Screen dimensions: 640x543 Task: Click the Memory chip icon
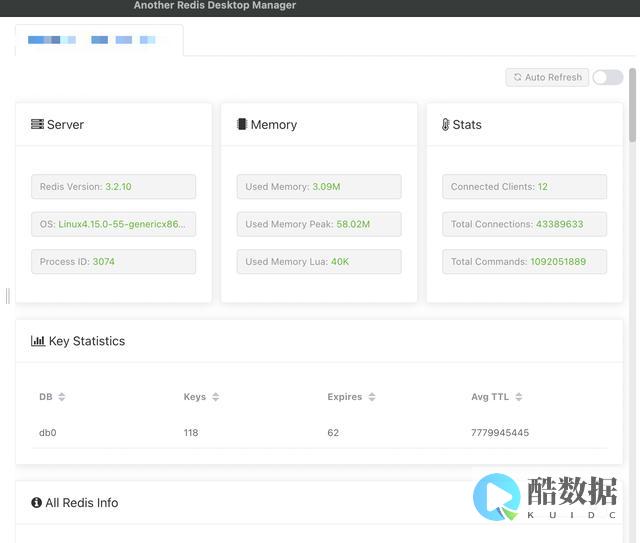tap(242, 124)
